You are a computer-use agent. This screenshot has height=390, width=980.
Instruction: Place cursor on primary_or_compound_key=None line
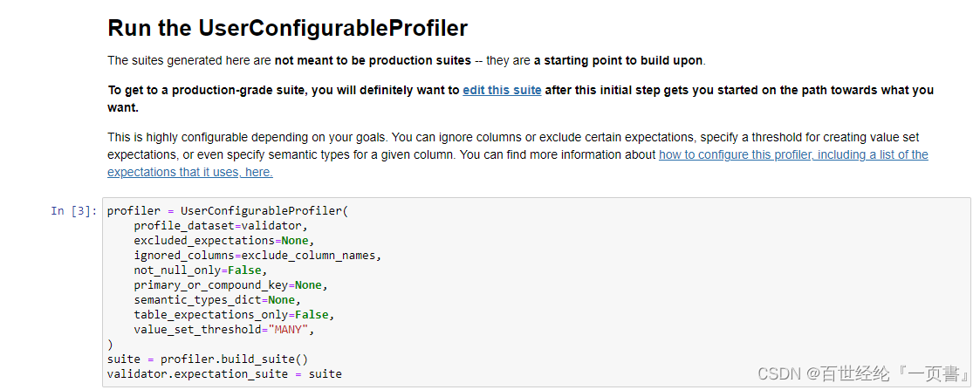coord(230,285)
